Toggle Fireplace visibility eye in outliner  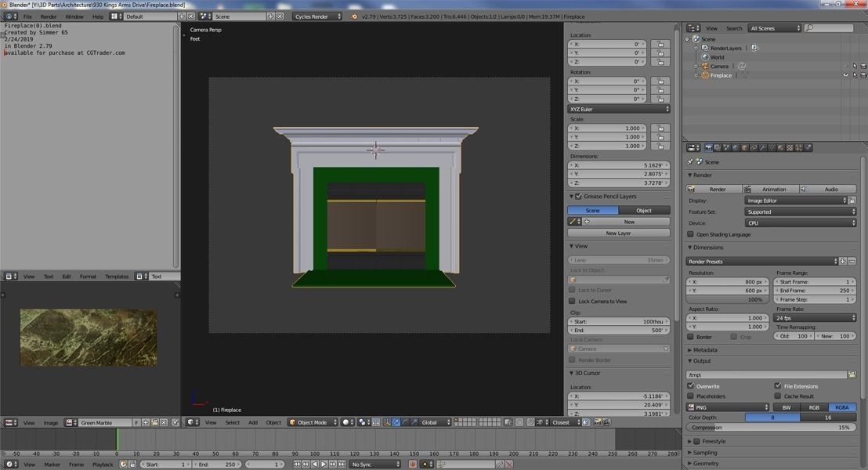pyautogui.click(x=845, y=75)
